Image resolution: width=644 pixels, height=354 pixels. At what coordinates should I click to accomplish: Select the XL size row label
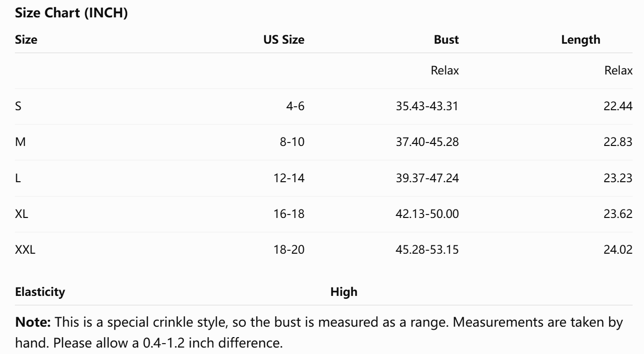[21, 213]
